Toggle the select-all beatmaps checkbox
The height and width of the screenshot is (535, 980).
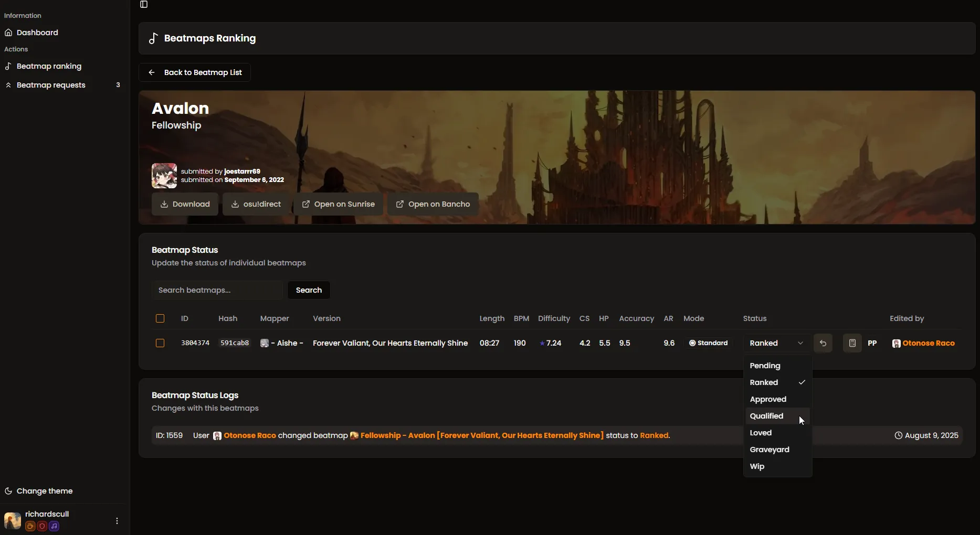click(160, 318)
